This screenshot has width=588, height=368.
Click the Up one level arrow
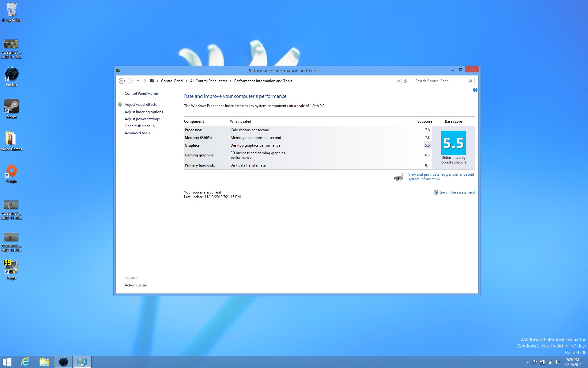click(145, 81)
